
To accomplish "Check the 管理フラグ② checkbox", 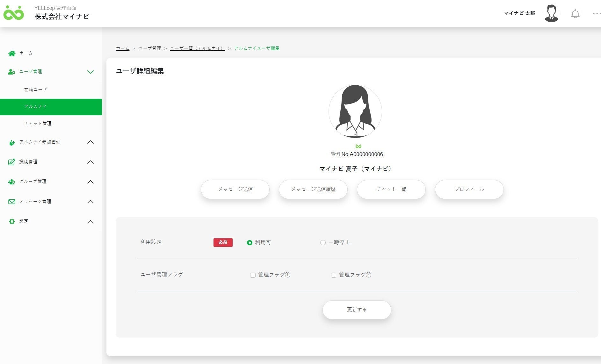I will tap(334, 275).
